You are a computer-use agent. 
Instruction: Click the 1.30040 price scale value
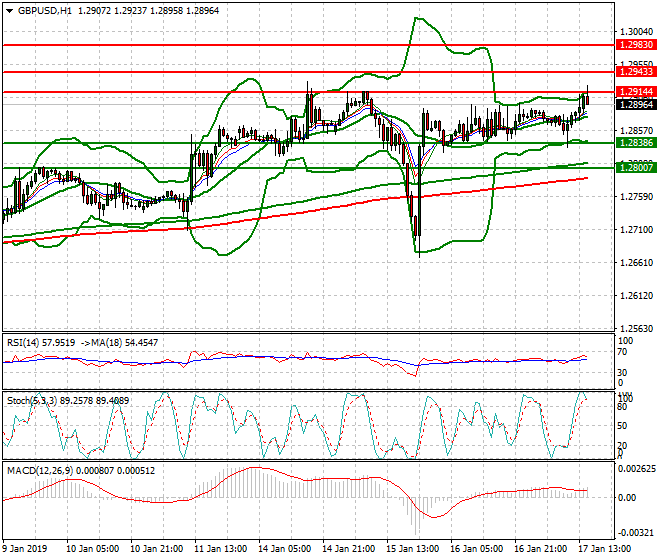tap(637, 32)
